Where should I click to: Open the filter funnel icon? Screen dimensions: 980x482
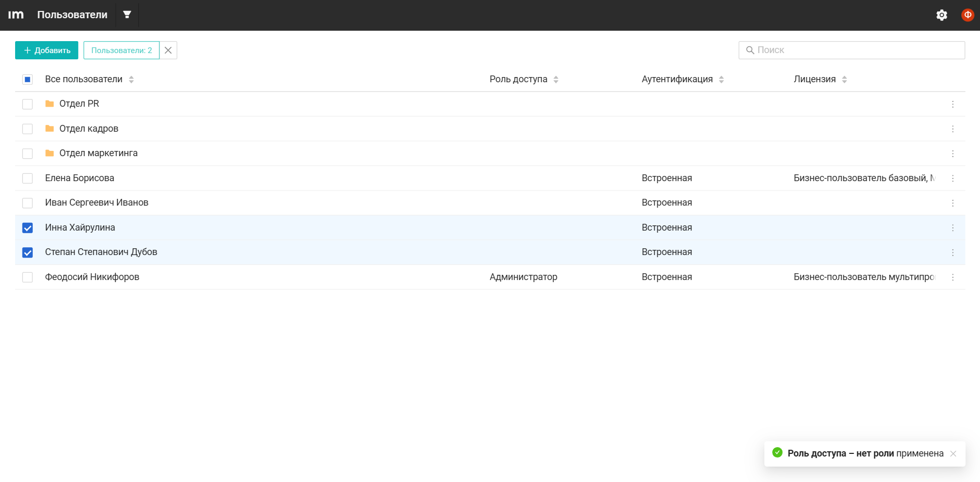point(127,15)
